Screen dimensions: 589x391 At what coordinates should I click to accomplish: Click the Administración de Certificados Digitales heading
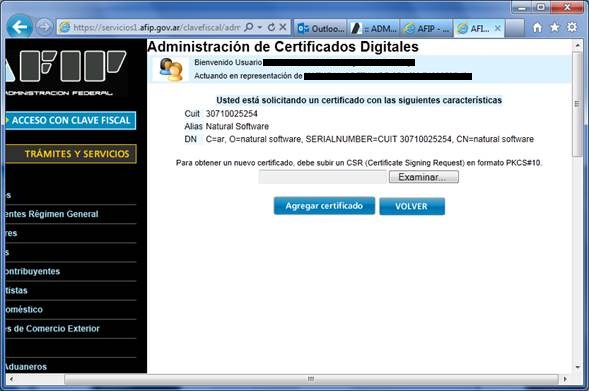click(x=283, y=47)
